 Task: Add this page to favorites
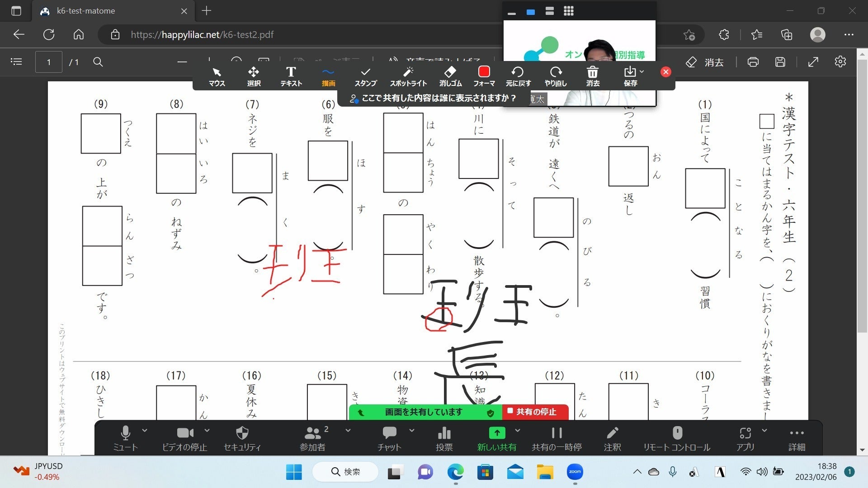point(689,35)
